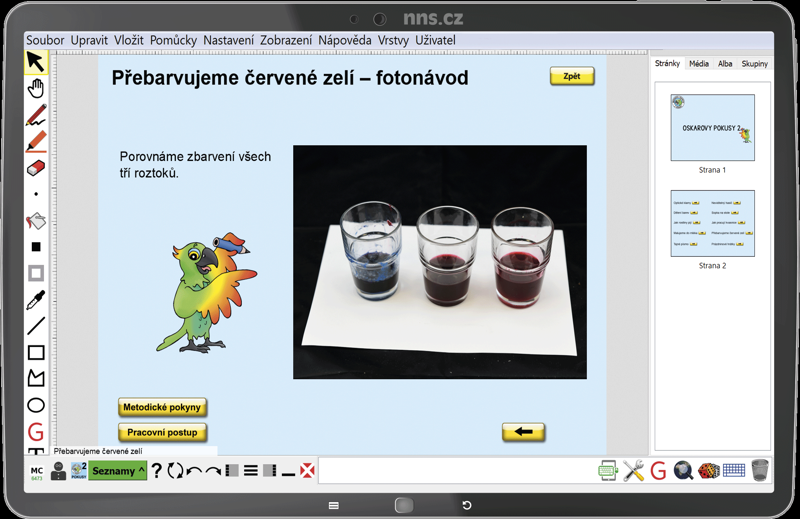Click the red X close icon in bottom bar

click(307, 471)
